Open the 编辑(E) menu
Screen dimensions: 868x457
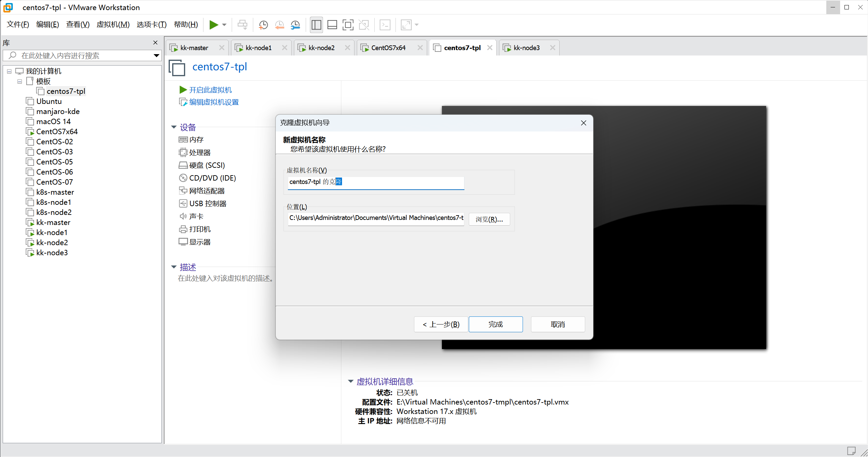[47, 25]
